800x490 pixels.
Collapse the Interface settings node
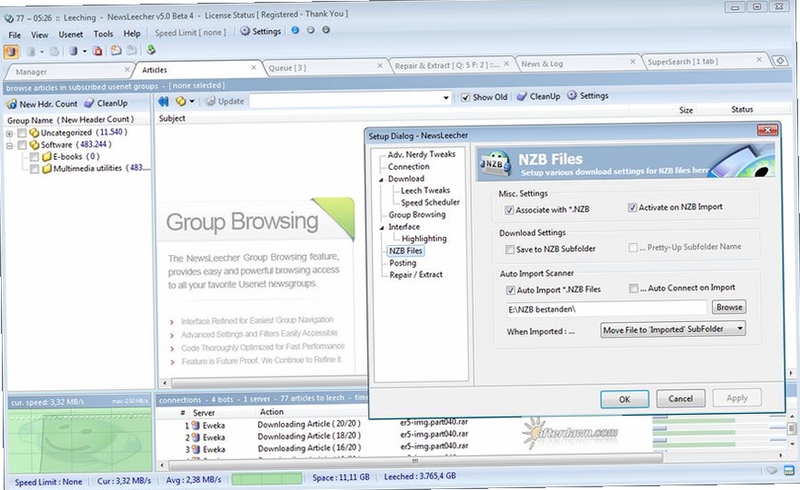point(382,228)
